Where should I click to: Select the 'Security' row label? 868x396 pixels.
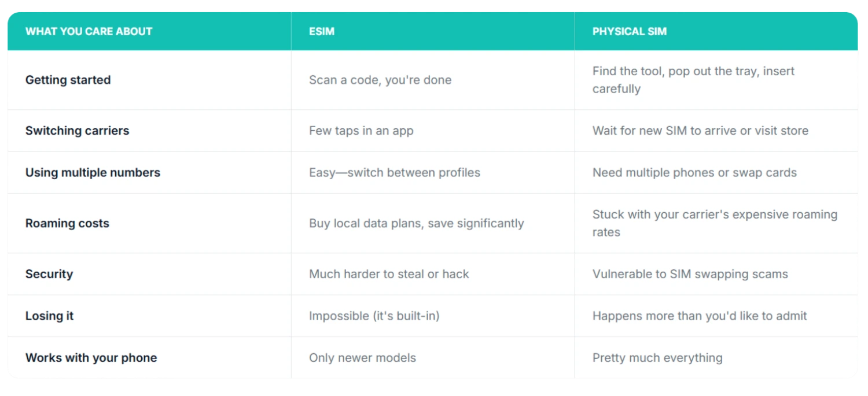point(49,274)
